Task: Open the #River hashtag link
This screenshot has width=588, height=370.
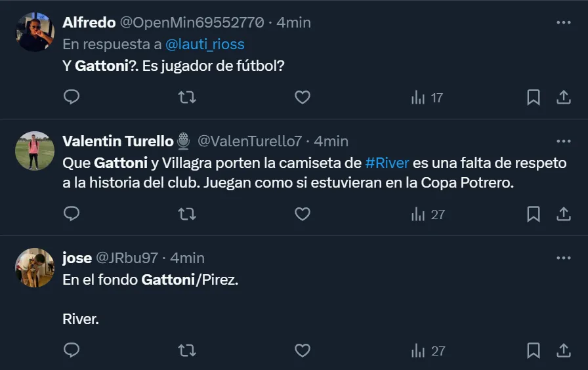Action: 387,163
